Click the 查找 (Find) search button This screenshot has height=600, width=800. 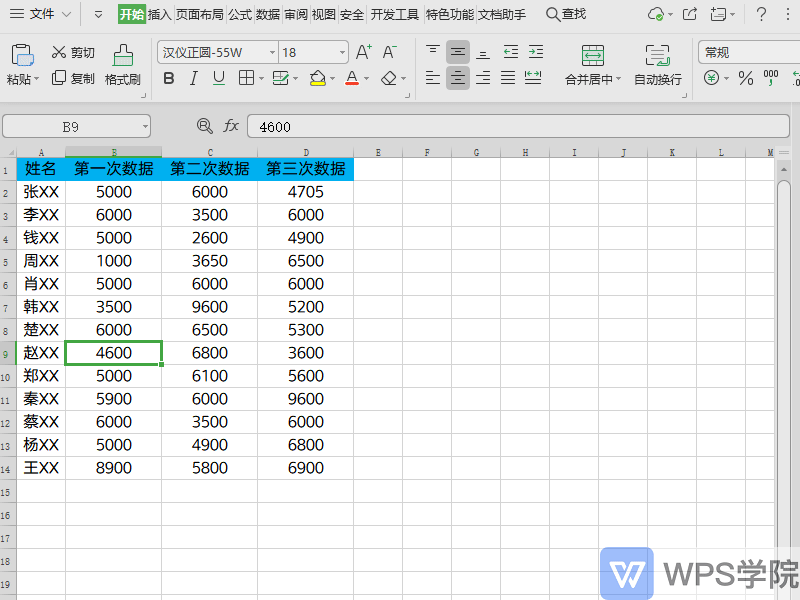(x=566, y=15)
